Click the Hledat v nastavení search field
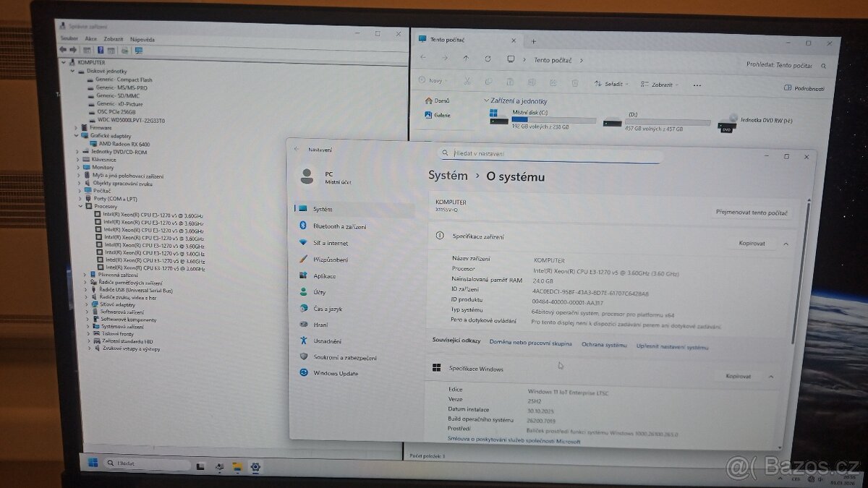Viewport: 868px width, 488px height. 550,153
